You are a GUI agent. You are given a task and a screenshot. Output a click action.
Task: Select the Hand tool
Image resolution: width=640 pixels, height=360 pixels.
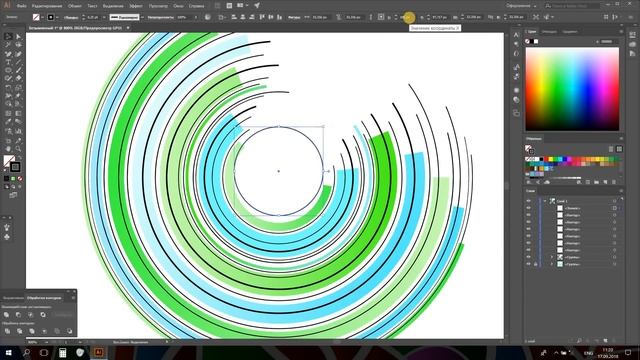[8, 149]
